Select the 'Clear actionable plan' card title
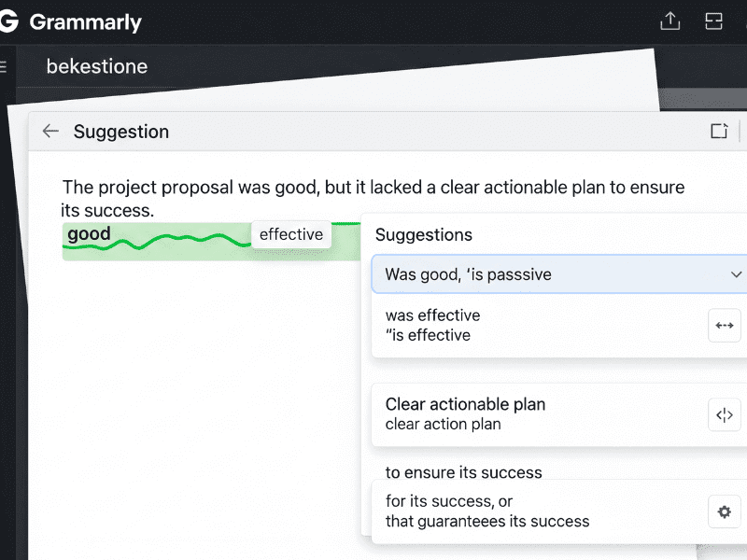Screen dimensions: 747x560 465,404
